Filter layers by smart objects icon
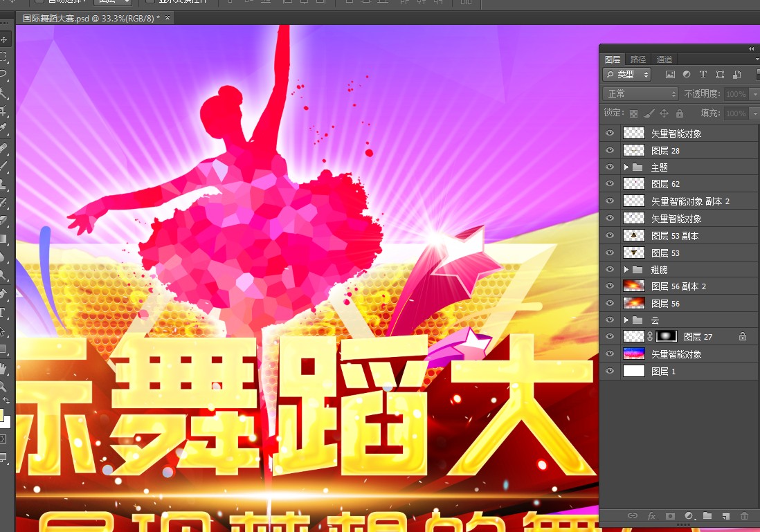Image resolution: width=760 pixels, height=532 pixels. [736, 74]
